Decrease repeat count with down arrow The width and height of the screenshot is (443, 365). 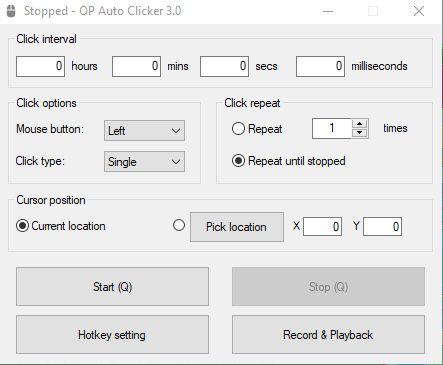(359, 133)
